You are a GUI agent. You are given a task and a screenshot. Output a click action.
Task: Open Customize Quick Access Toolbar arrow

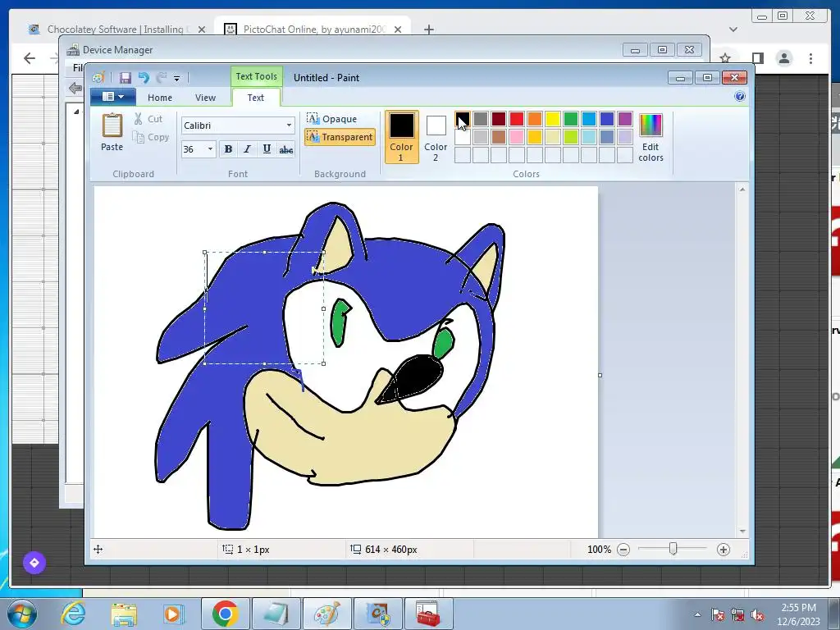click(177, 78)
